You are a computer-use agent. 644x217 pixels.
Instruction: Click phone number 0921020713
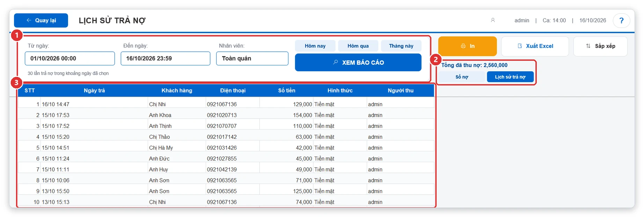222,115
